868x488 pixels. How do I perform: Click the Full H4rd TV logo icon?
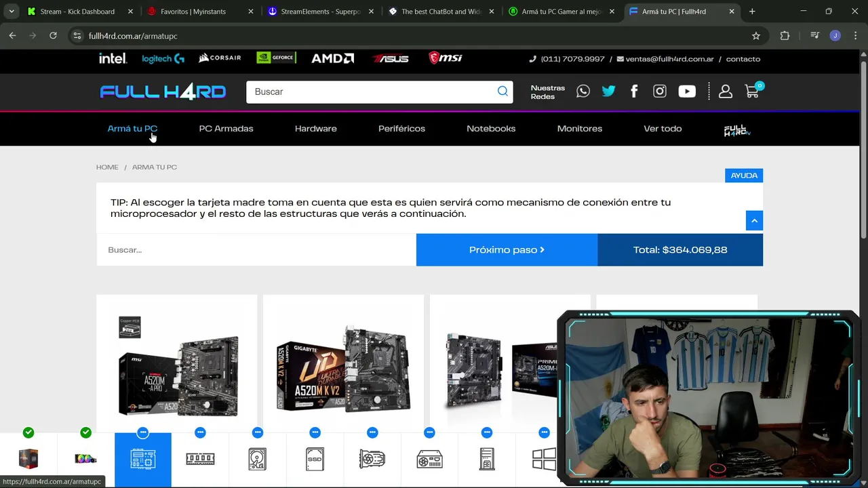point(736,130)
